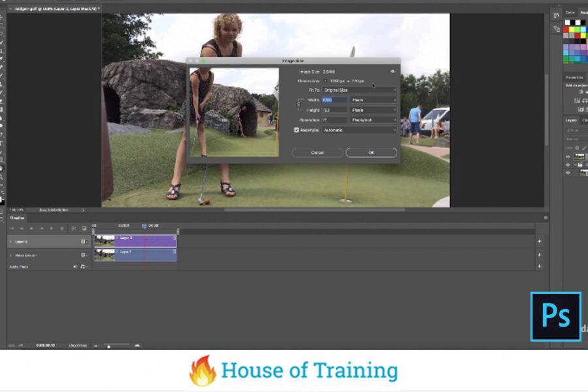Image resolution: width=588 pixels, height=392 pixels.
Task: Click the Height input field
Action: pos(335,110)
